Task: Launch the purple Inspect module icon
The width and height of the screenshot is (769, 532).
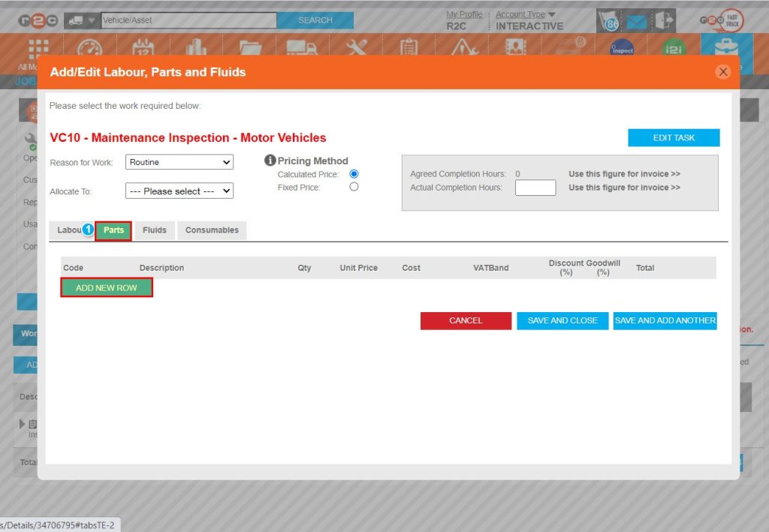Action: point(623,49)
